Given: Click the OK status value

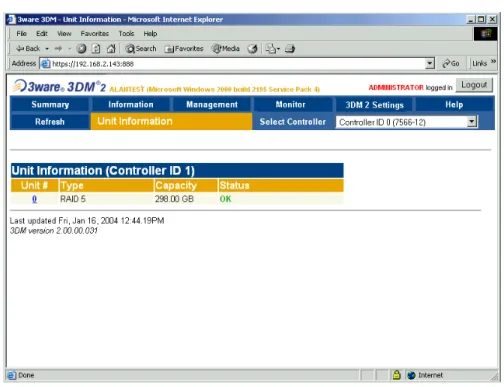Looking at the screenshot, I should (x=225, y=199).
